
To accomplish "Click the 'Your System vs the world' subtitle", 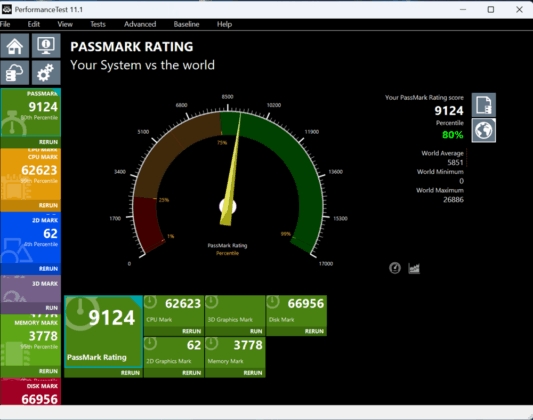I will [142, 65].
